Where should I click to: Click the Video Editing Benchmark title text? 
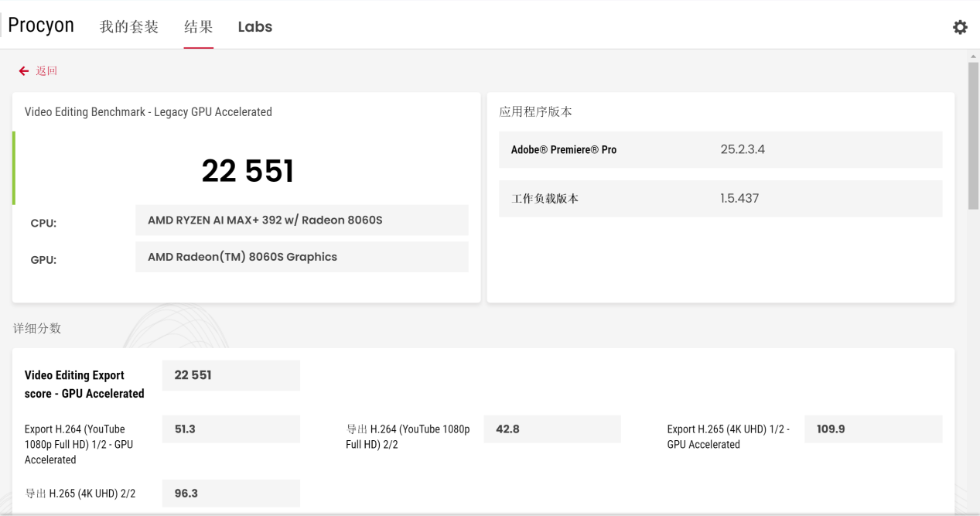[149, 112]
